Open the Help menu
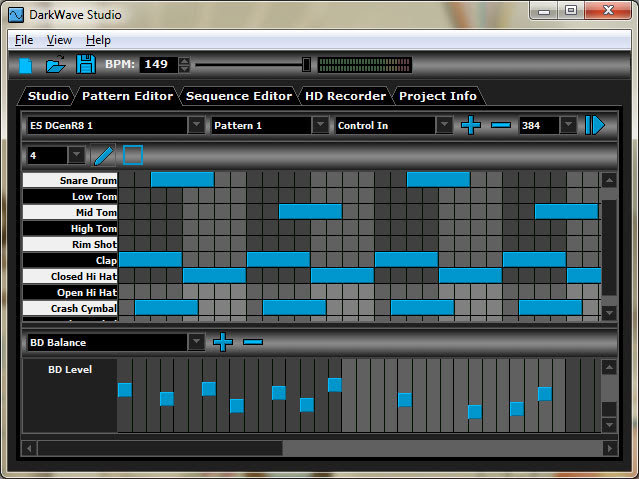The image size is (639, 479). click(x=98, y=40)
